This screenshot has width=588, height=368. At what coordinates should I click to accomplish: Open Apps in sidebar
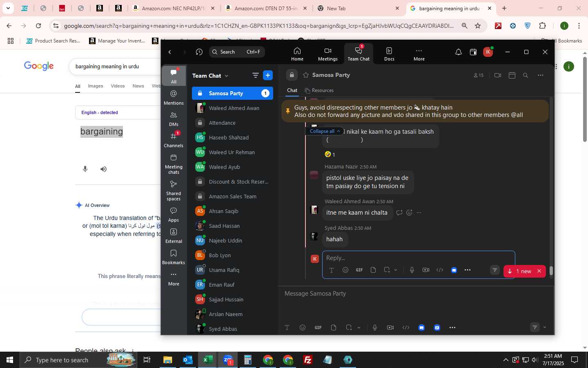174,215
